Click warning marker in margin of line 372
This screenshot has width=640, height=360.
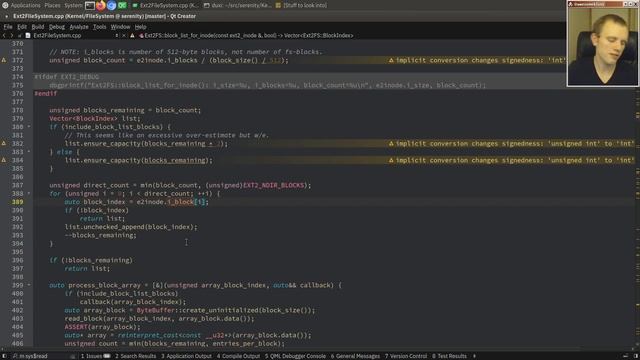(4, 60)
